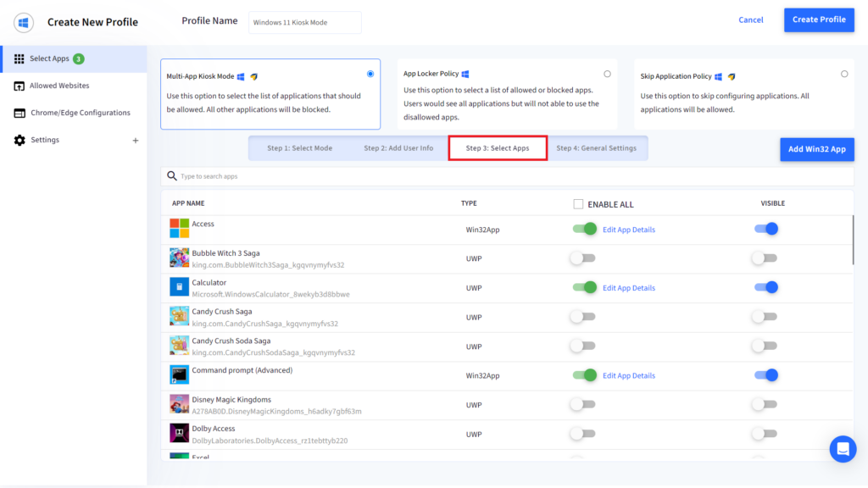Click the Windows logo icon beside Create New Profile

(23, 23)
